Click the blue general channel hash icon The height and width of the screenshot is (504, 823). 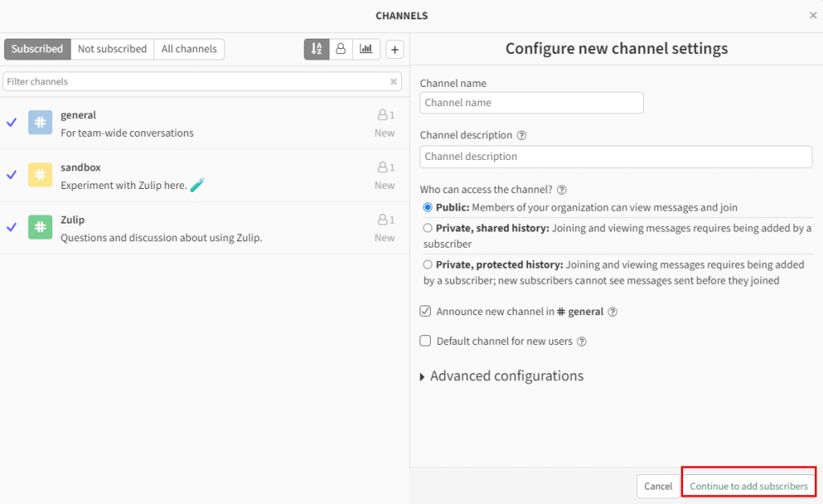tap(40, 123)
